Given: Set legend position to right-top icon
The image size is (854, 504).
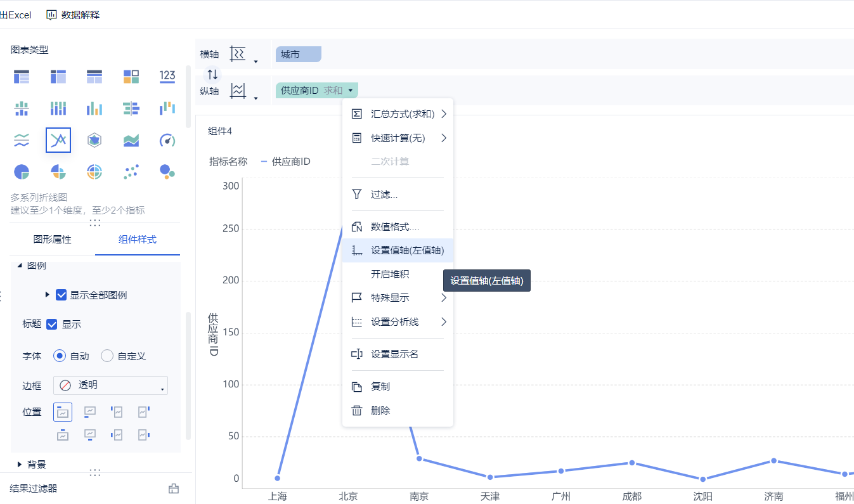Looking at the screenshot, I should (144, 412).
